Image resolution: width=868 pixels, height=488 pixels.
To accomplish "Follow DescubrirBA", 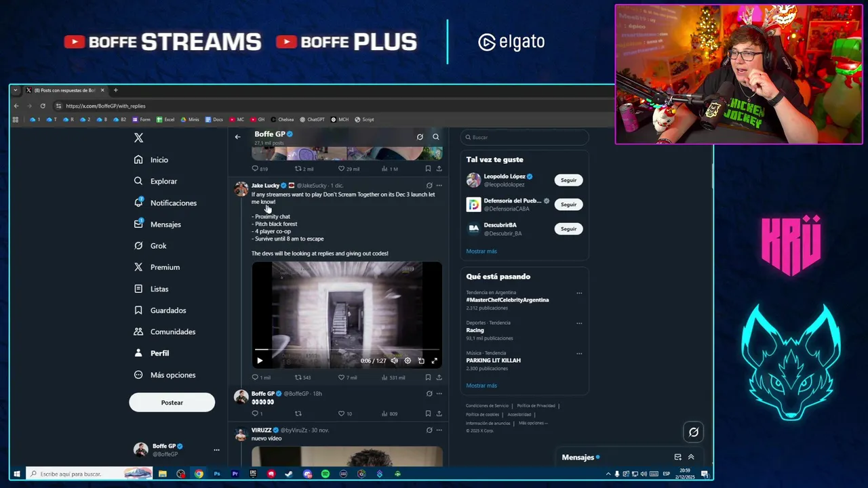I will pyautogui.click(x=568, y=229).
